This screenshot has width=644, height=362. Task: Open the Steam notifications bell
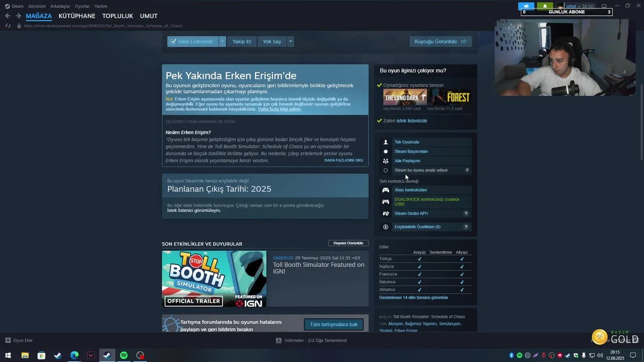click(545, 6)
